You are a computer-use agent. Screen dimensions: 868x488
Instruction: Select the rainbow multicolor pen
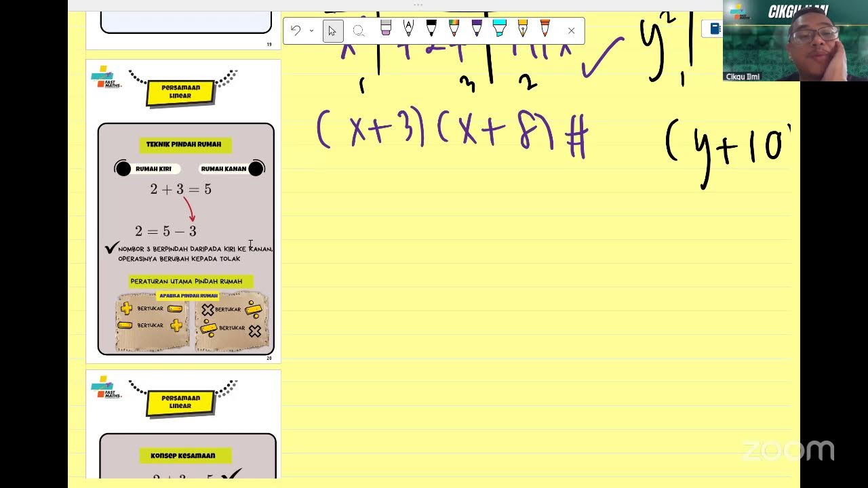[x=454, y=28]
